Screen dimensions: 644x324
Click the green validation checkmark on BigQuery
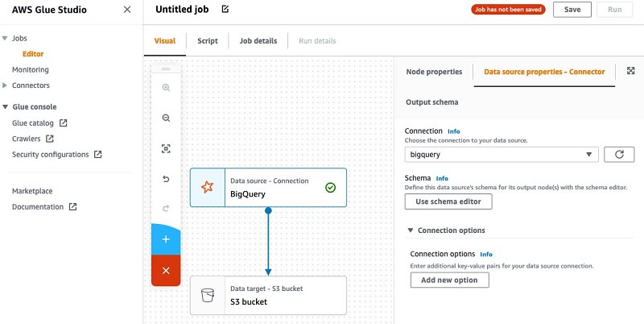(x=330, y=188)
